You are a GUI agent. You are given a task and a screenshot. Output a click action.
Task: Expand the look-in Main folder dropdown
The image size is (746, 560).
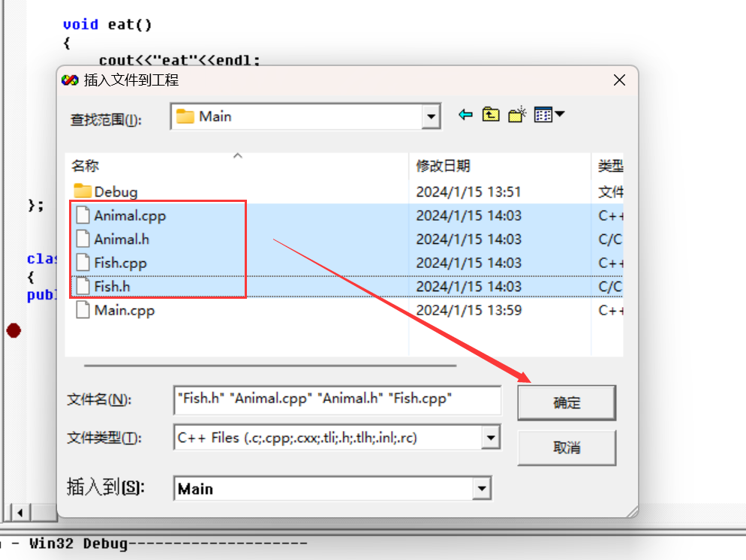point(431,116)
